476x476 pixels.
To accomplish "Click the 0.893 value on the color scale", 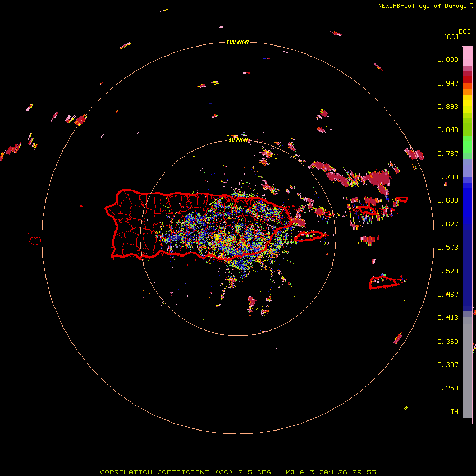I will coord(448,106).
